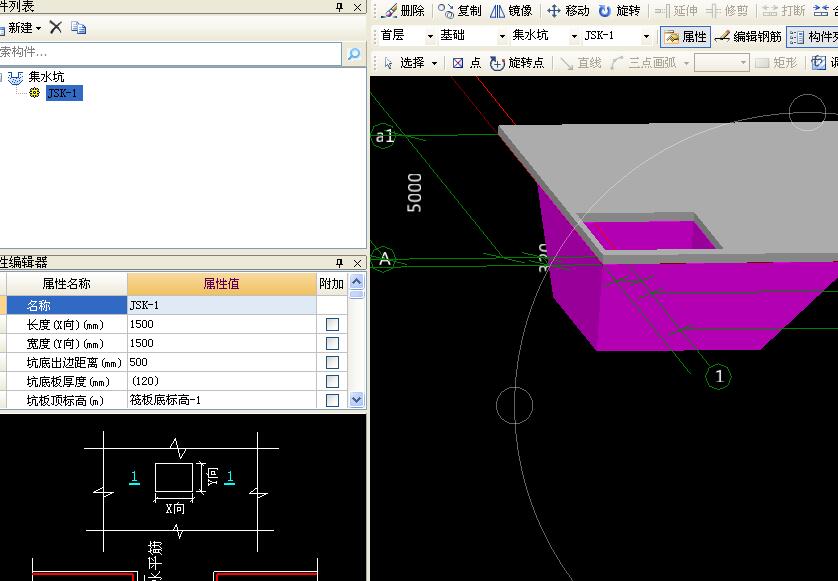838x581 pixels.
Task: Click the 属性值 column header
Action: 222,284
